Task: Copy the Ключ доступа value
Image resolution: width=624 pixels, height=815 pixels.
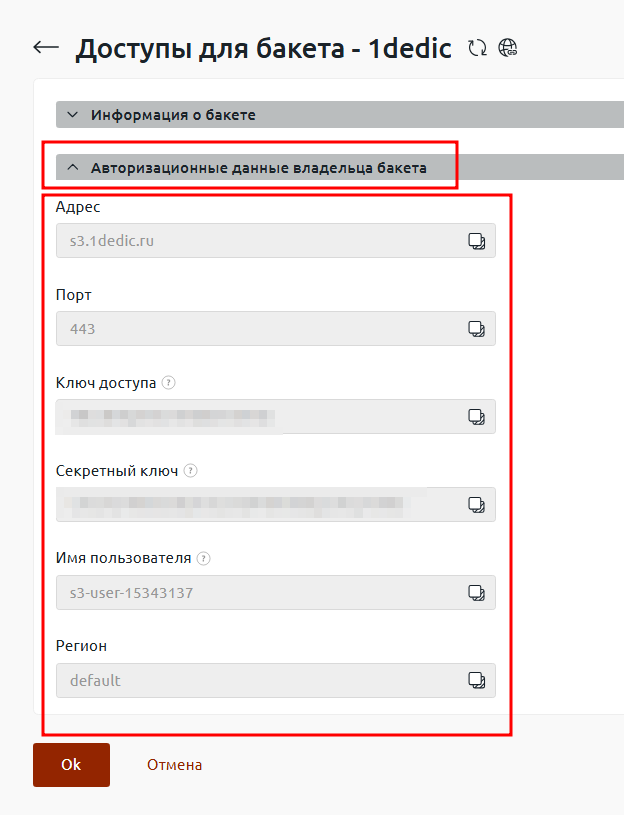Action: tap(476, 417)
